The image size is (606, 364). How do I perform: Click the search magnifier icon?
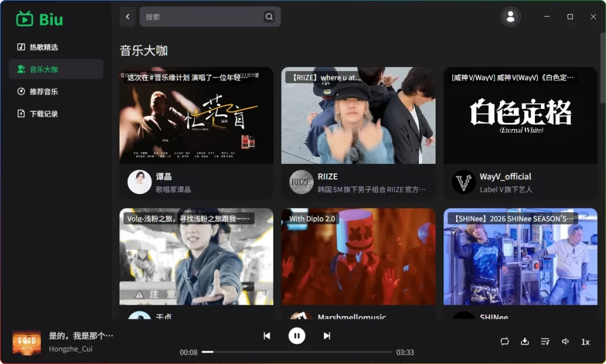pyautogui.click(x=269, y=17)
